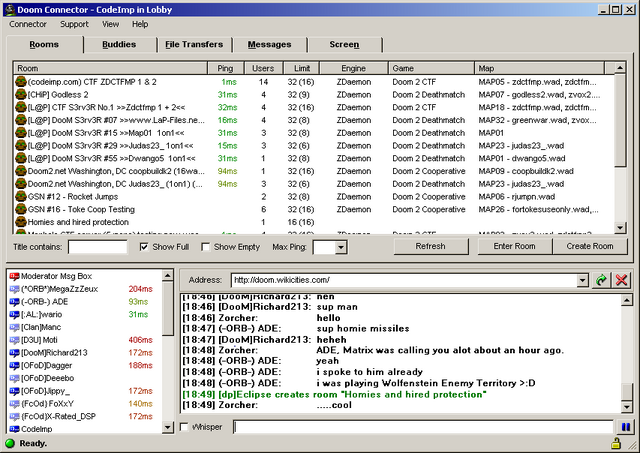
Task: Click the room icon for L@P CTF S3rv3R No.1
Action: [21, 107]
